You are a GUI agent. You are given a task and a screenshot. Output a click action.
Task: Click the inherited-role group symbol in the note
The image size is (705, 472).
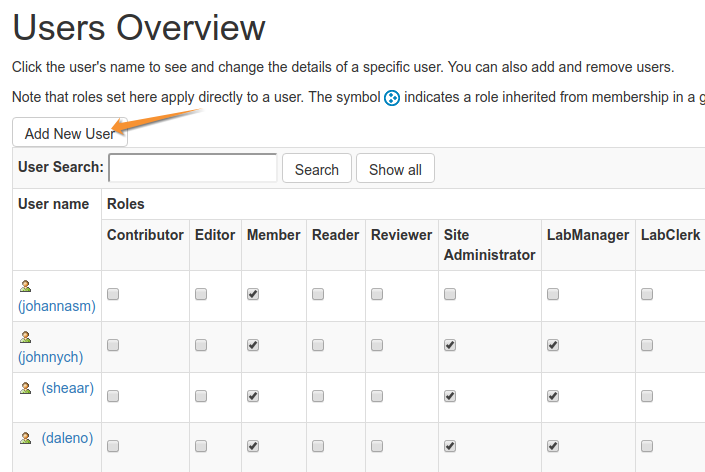tap(392, 98)
